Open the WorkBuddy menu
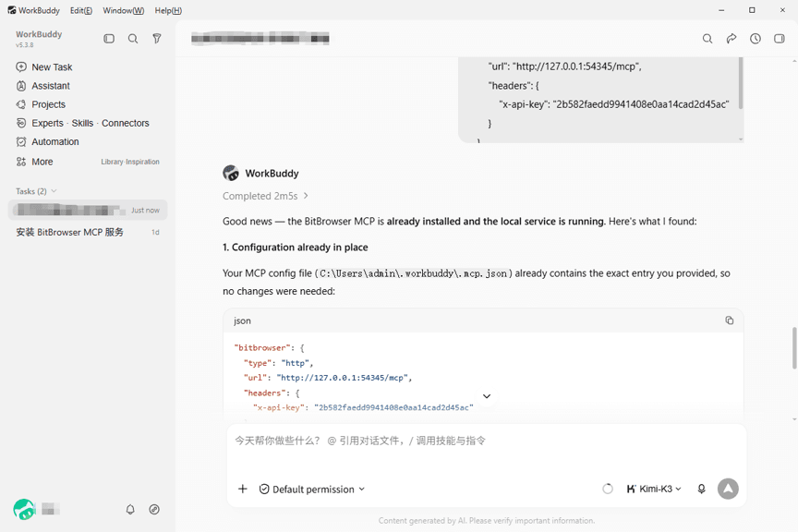Viewport: 798px width, 532px height. coord(33,10)
